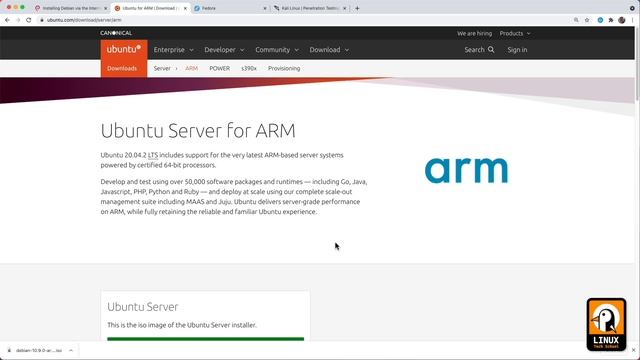
Task: Close the downloads bar with the X
Action: pos(633,350)
